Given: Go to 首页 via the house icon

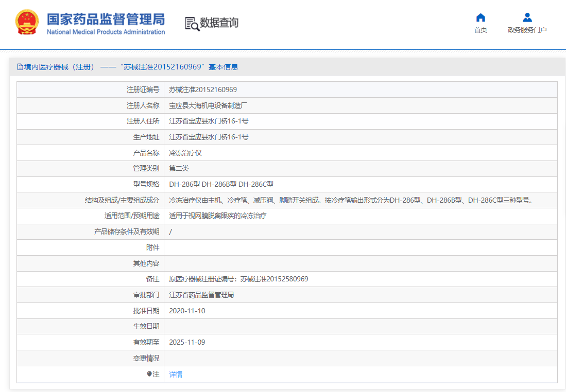Looking at the screenshot, I should [481, 17].
